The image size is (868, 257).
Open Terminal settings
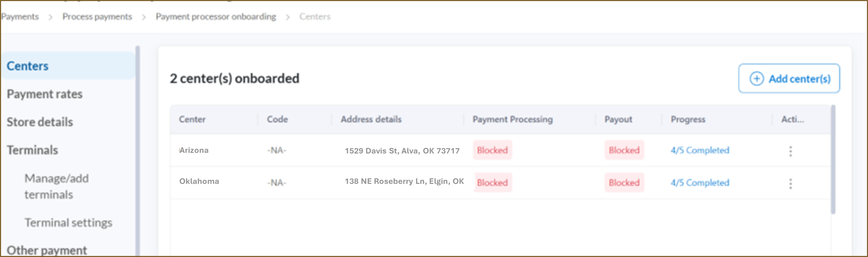69,223
